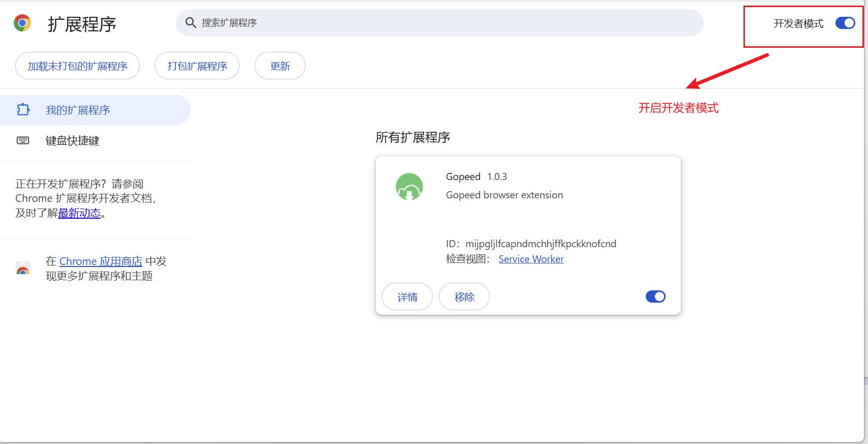
Task: Follow the 最新动态 link
Action: 79,213
